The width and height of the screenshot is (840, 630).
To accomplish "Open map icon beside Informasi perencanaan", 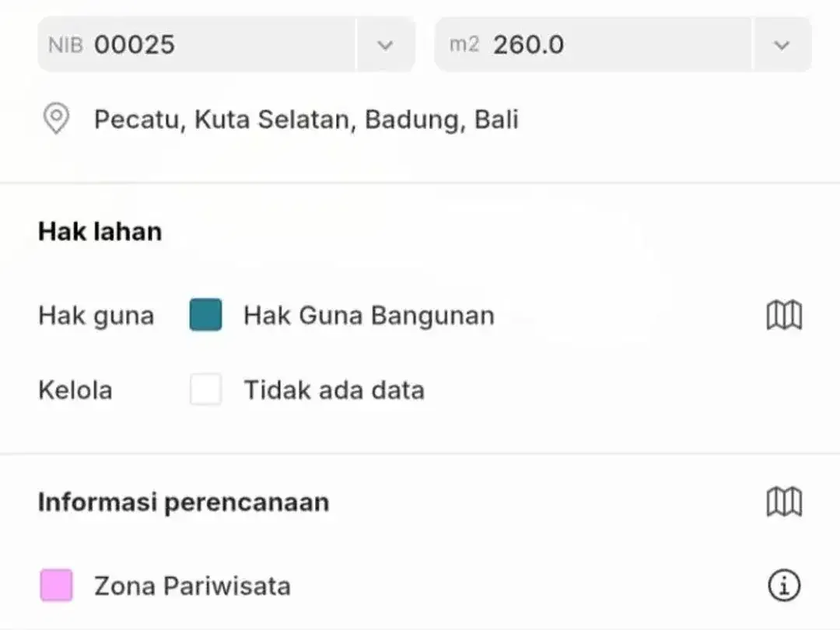I will coord(784,502).
